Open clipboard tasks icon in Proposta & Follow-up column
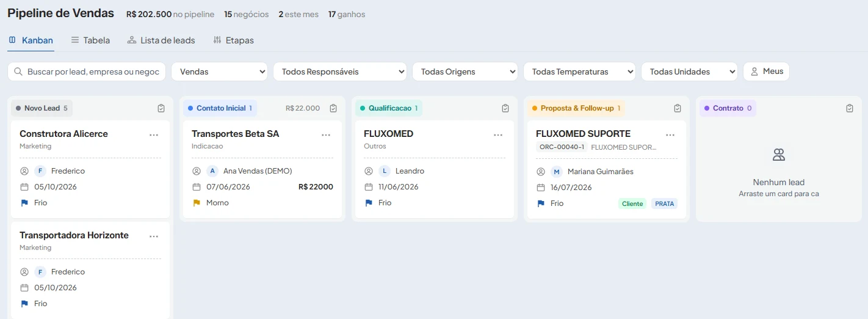The image size is (868, 319). (678, 108)
